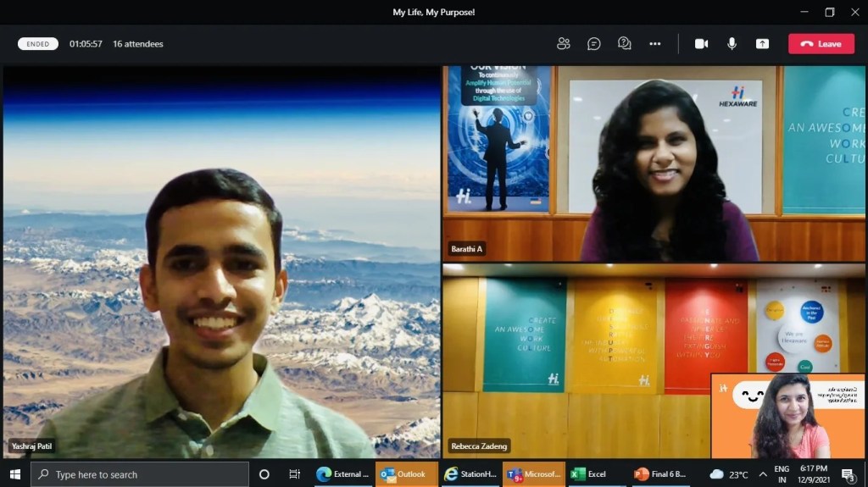Image resolution: width=868 pixels, height=487 pixels.
Task: Open the meeting chat icon
Action: (594, 44)
